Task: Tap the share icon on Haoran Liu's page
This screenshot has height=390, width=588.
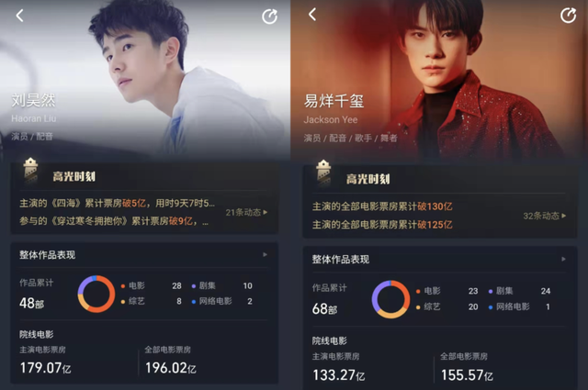Action: click(269, 17)
